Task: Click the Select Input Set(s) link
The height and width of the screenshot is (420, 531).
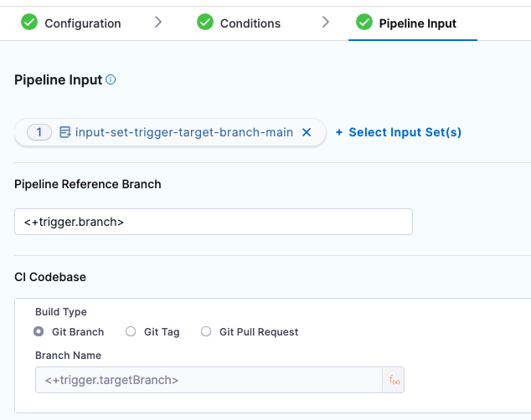Action: [x=399, y=132]
